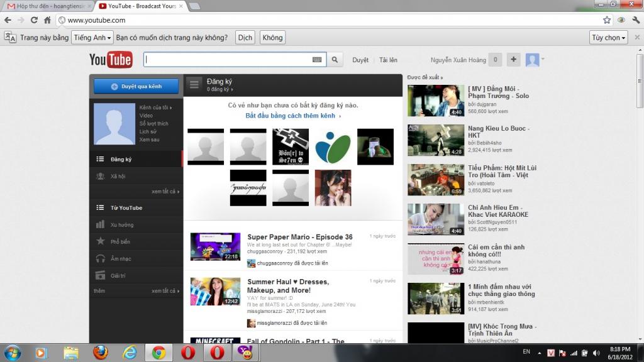The image size is (644, 362).
Task: Select Xã hội in the sidebar
Action: pyautogui.click(x=118, y=177)
